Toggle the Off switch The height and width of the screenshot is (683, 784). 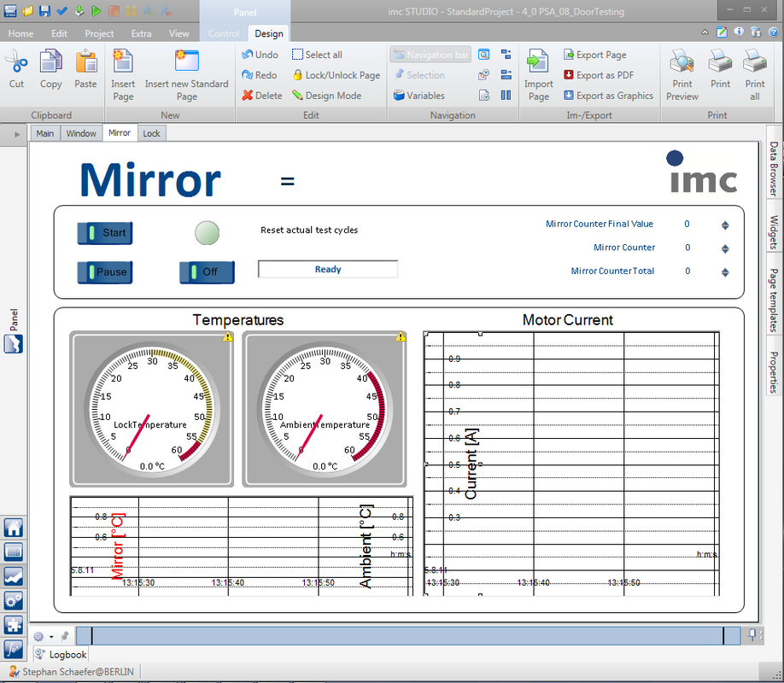coord(207,271)
